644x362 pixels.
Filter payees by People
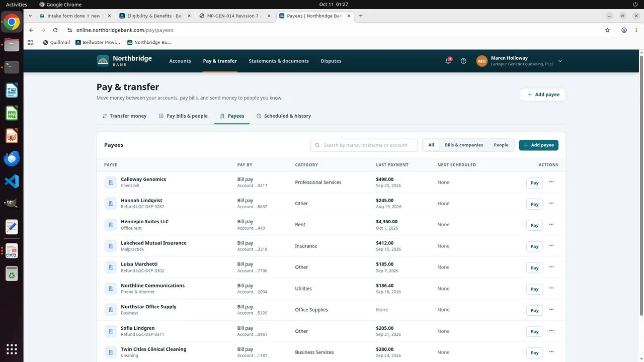pos(501,145)
